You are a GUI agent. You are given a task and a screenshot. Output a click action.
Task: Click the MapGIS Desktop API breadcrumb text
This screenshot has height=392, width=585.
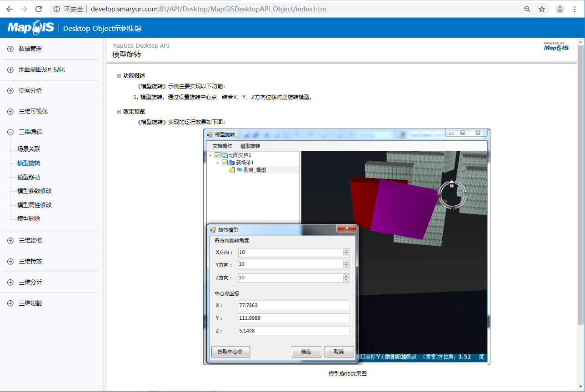pos(141,45)
